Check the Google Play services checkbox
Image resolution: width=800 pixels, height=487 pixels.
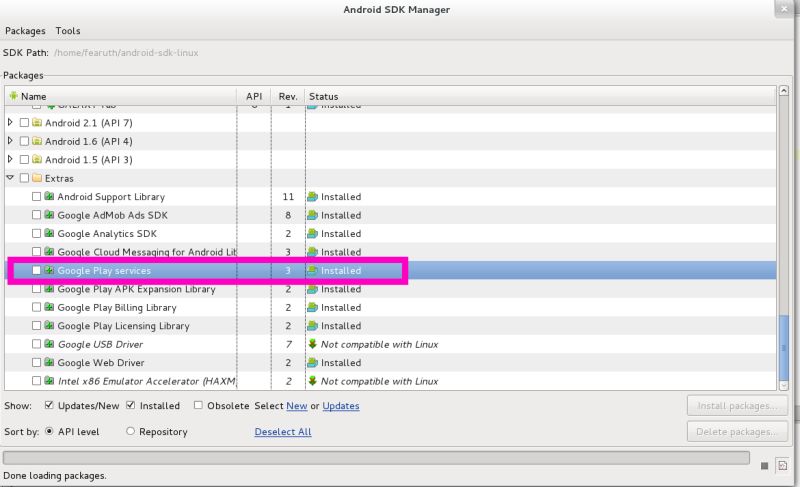(36, 270)
